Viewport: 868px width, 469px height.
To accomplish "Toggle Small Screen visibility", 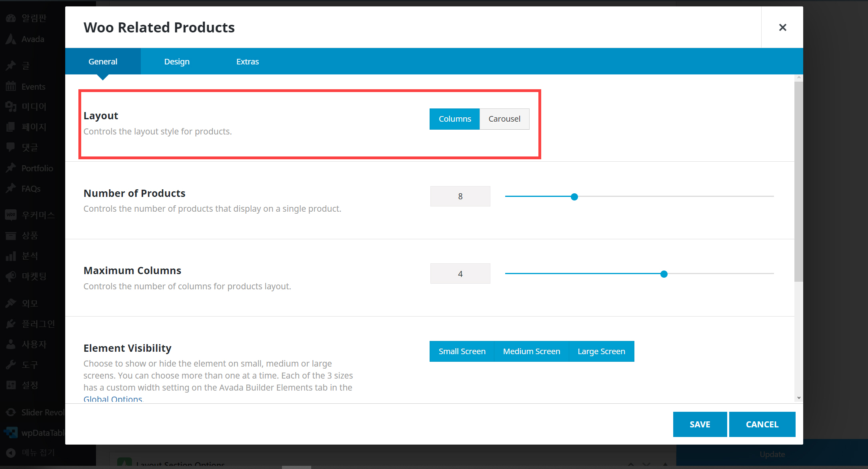I will click(x=462, y=351).
